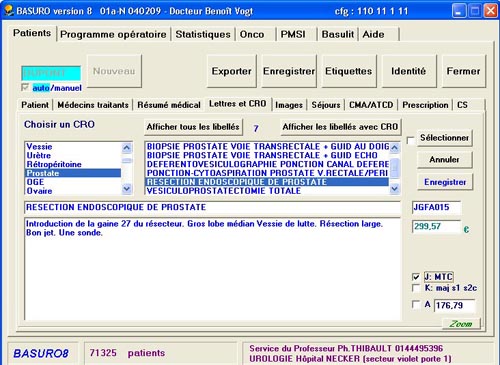Open the Patients main tab
The image size is (500, 365).
(x=32, y=33)
